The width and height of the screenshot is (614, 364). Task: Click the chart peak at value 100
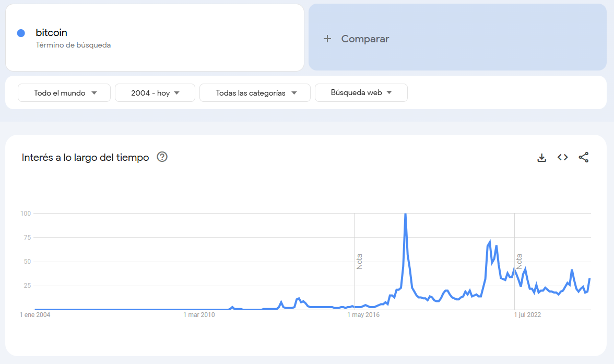405,214
